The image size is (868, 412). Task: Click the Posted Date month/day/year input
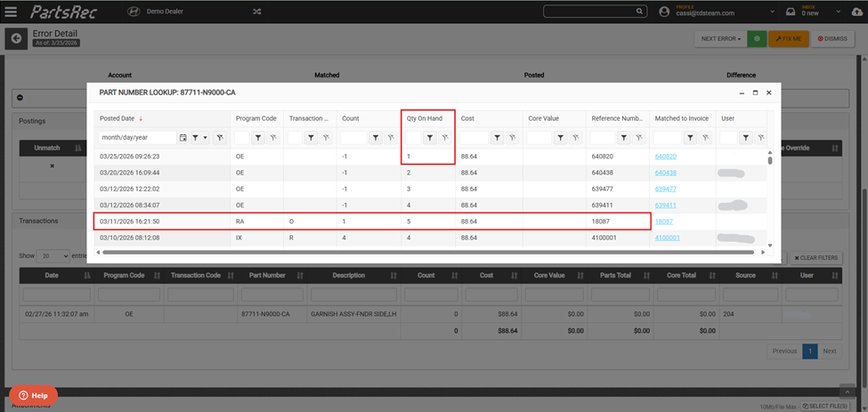[x=138, y=138]
